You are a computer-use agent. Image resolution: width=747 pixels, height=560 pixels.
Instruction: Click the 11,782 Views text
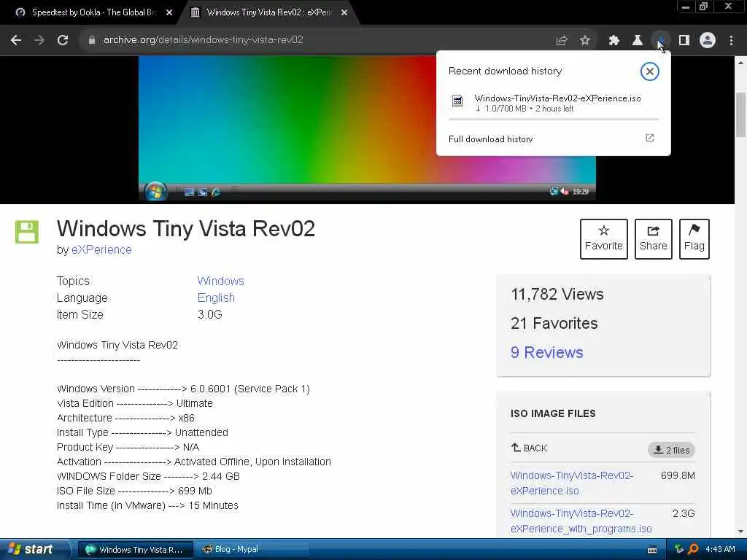coord(557,295)
